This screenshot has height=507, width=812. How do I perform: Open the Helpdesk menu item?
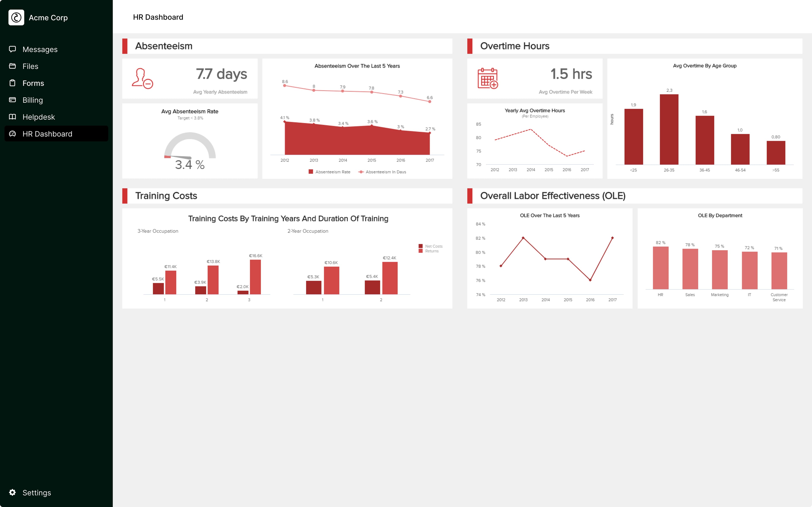tap(38, 117)
